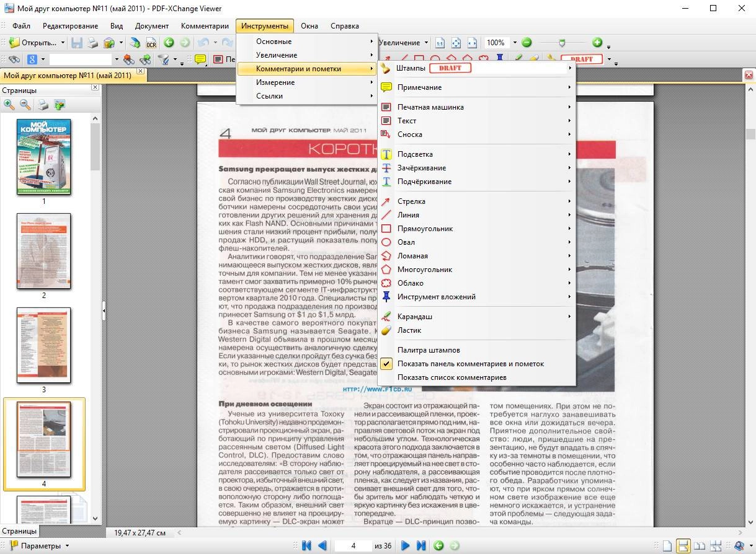The width and height of the screenshot is (756, 554).
Task: Go to the last page button
Action: pos(421,545)
